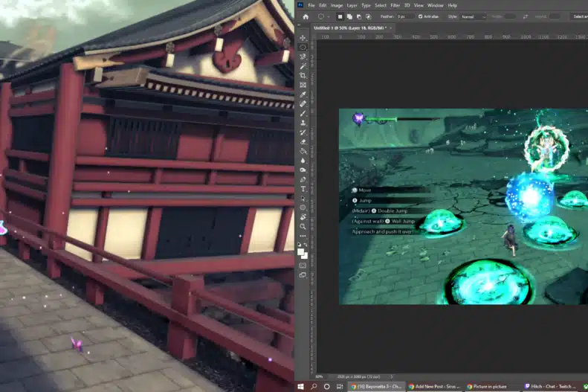Click the Select and Mask button

(x=580, y=16)
